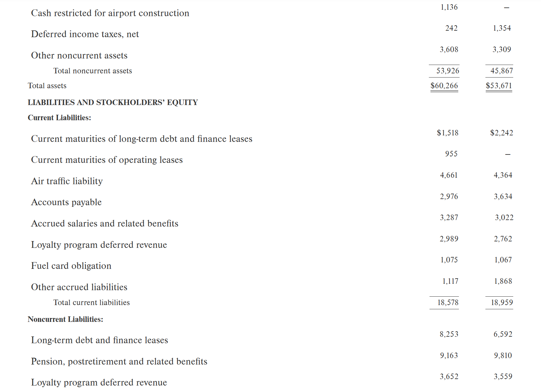Image resolution: width=541 pixels, height=392 pixels.
Task: Click the 'Noncurrent Liabilities:' subheading
Action: click(66, 319)
